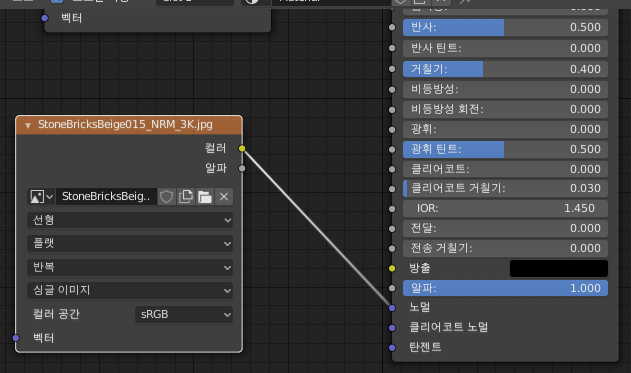Open the 반복 extension dropdown
The image size is (631, 373).
[x=130, y=267]
